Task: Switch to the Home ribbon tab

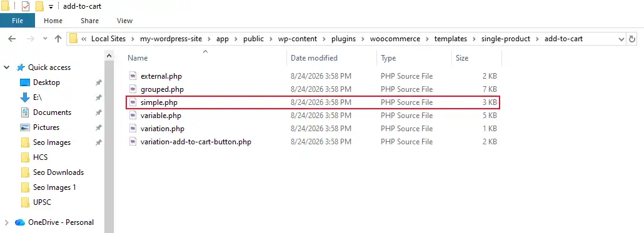Action: click(x=53, y=21)
